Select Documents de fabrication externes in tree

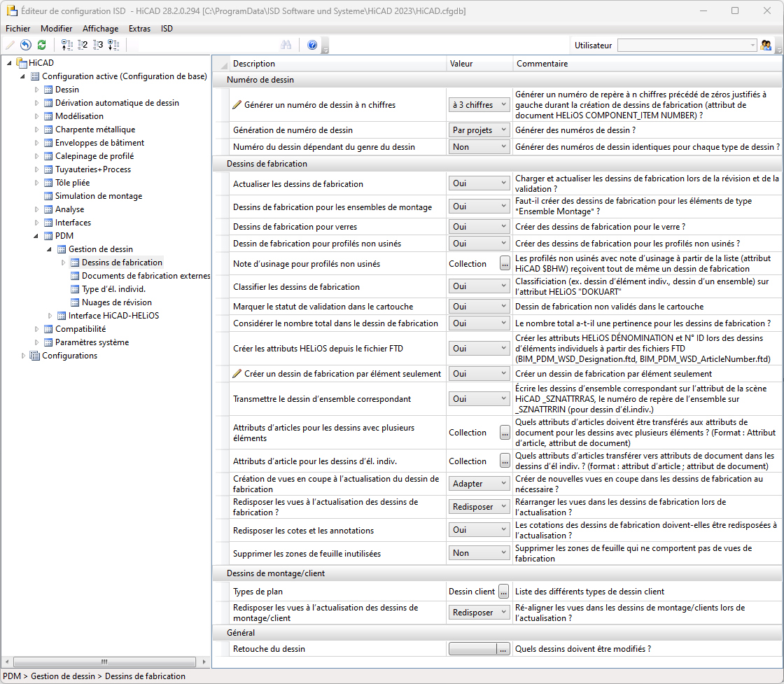[x=146, y=276]
